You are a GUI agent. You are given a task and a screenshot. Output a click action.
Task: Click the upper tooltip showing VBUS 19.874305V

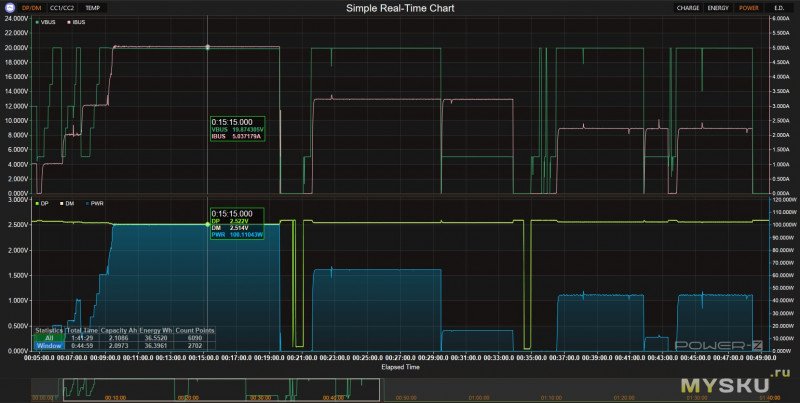238,129
